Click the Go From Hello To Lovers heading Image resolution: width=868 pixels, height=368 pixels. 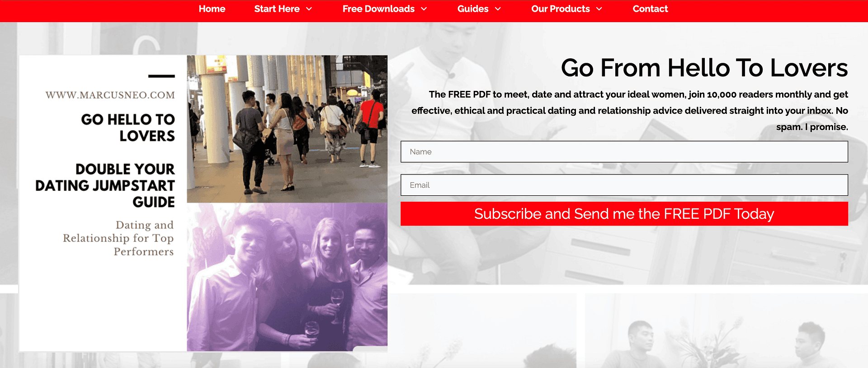(704, 68)
